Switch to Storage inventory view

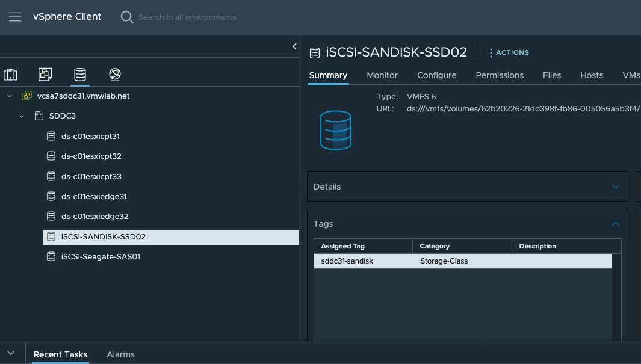79,75
